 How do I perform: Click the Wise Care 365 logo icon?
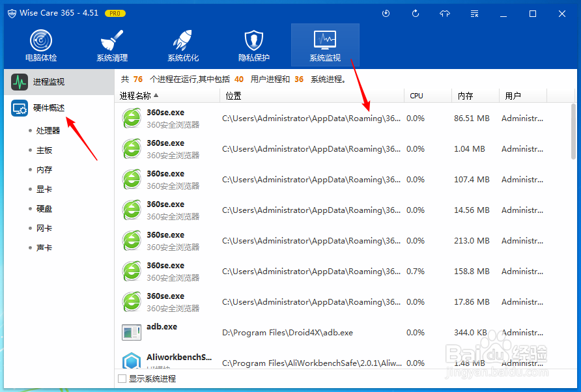[x=12, y=13]
